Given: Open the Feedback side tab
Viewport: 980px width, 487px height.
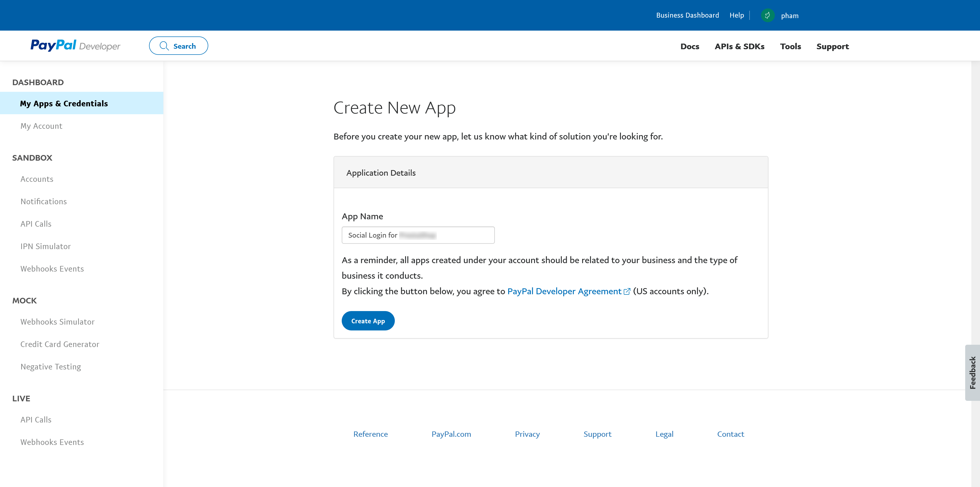Looking at the screenshot, I should [972, 373].
